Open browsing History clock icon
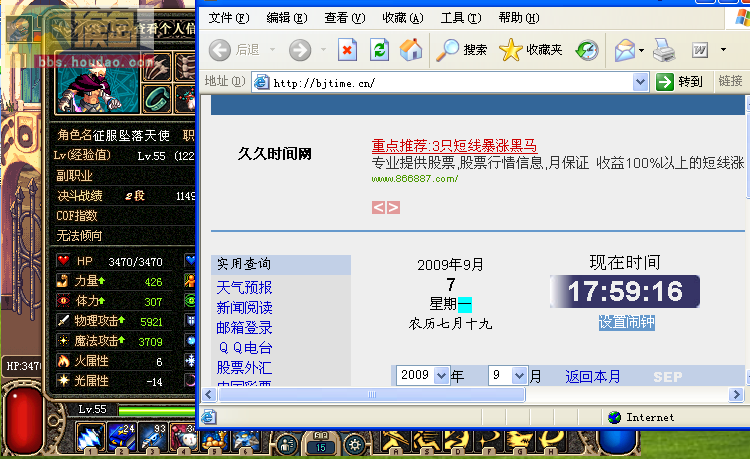This screenshot has width=750, height=459. [587, 50]
